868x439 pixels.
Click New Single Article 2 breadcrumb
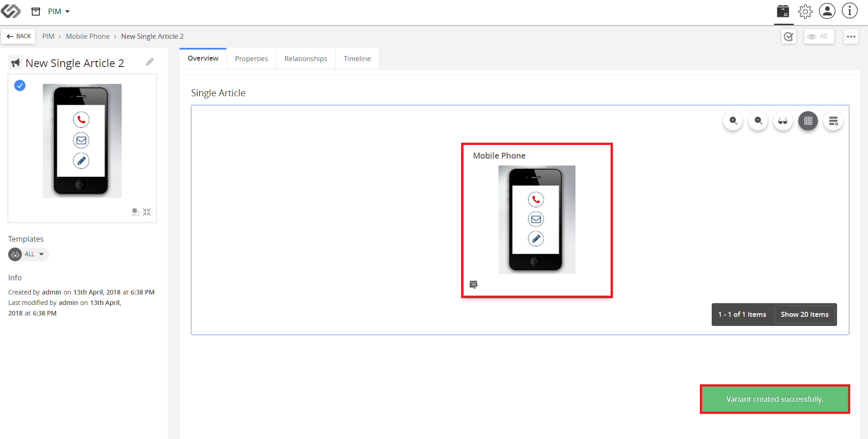[152, 36]
